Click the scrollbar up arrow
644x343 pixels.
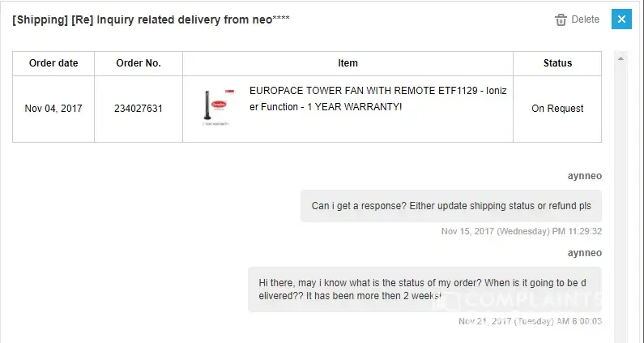pos(621,58)
